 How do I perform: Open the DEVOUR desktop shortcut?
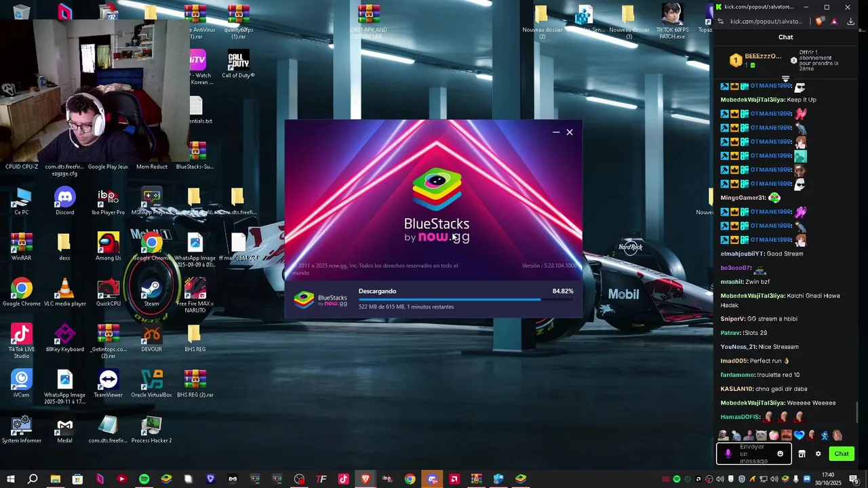click(x=151, y=338)
